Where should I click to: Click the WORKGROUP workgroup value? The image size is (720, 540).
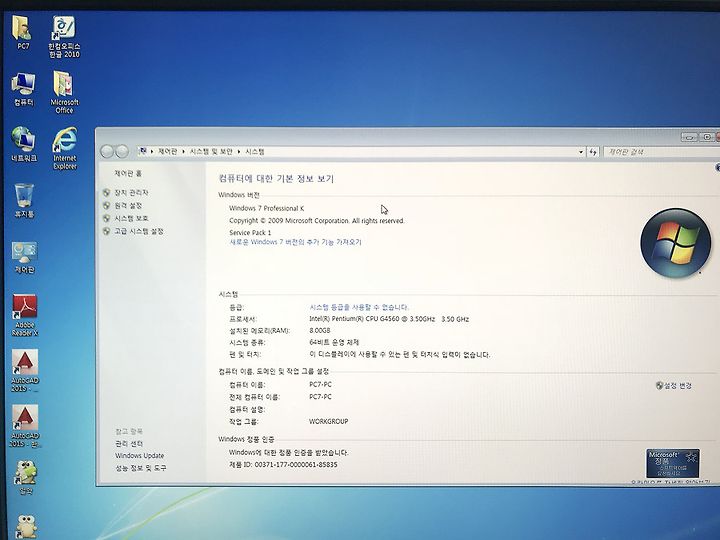point(329,422)
